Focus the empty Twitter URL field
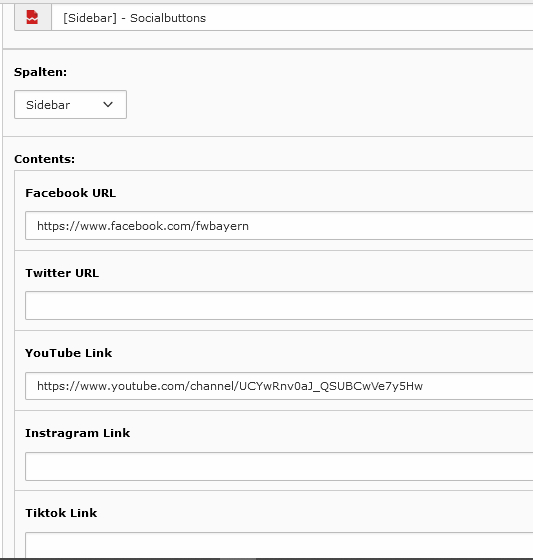Image resolution: width=533 pixels, height=560 pixels. pos(279,306)
